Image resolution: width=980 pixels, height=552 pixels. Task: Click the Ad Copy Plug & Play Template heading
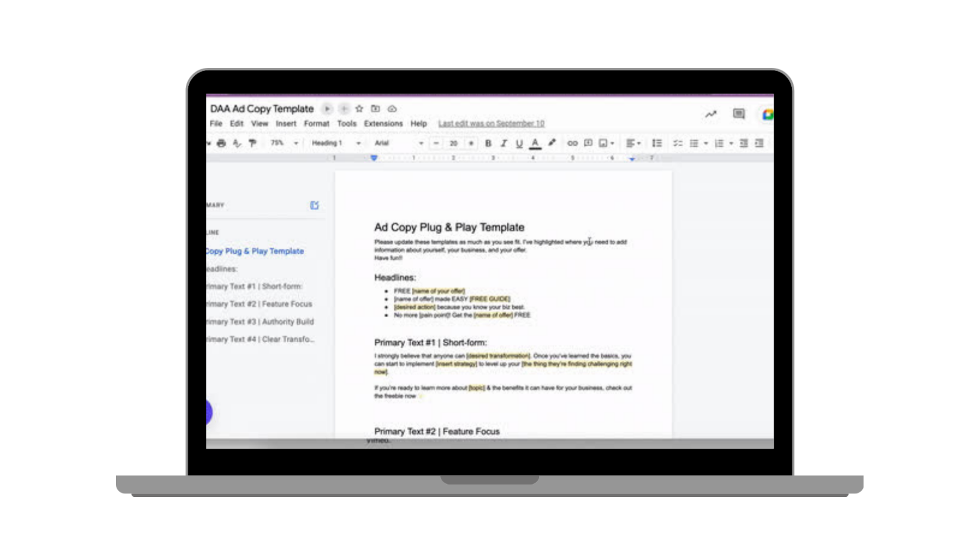pos(449,228)
